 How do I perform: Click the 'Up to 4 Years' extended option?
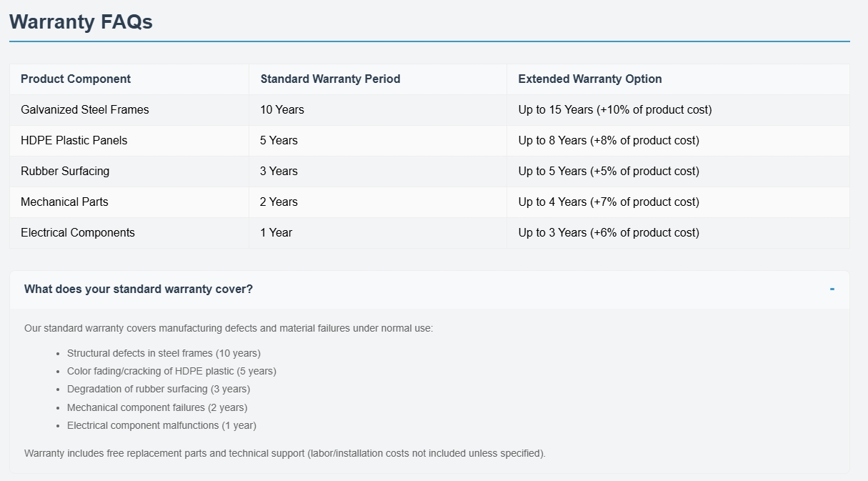pyautogui.click(x=609, y=202)
